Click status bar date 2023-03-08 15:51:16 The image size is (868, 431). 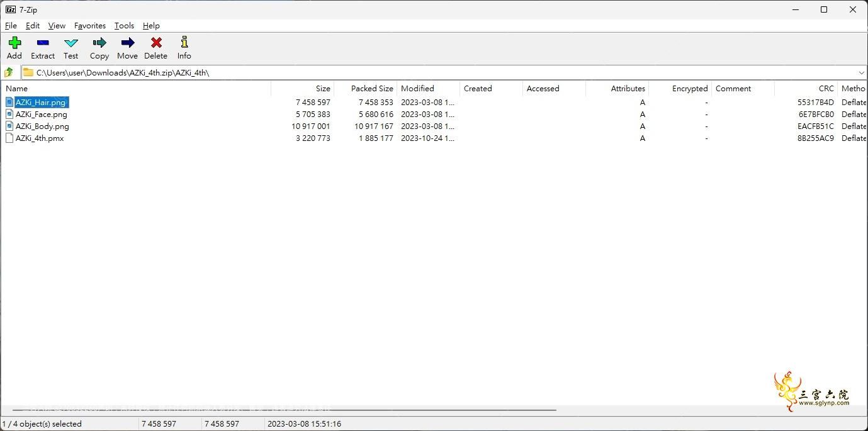(304, 423)
